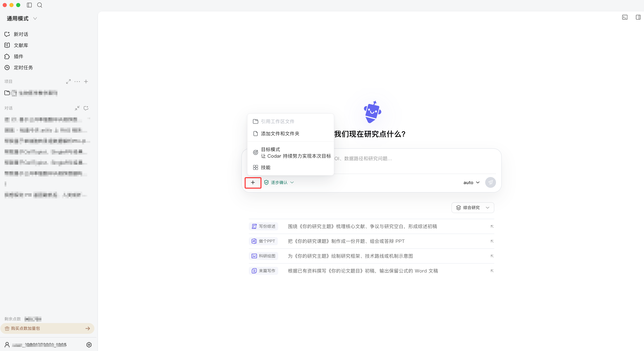Viewport: 644px width, 351px height.
Task: Open the 项目 more options ellipsis
Action: point(77,82)
